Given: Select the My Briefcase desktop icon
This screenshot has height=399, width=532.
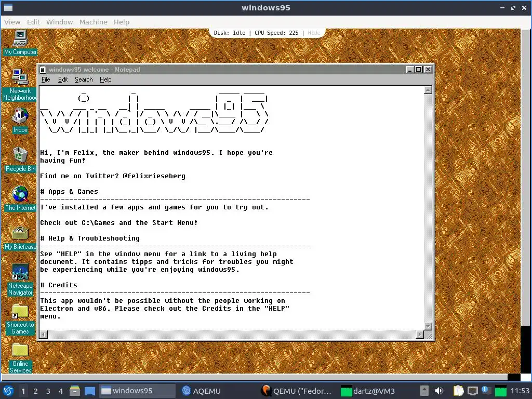Looking at the screenshot, I should point(20,237).
